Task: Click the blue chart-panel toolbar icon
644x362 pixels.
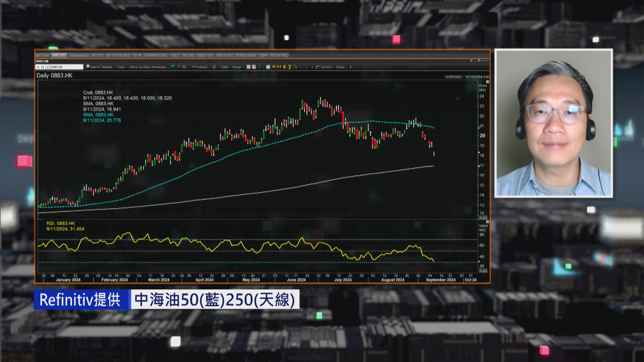Action: pyautogui.click(x=268, y=67)
